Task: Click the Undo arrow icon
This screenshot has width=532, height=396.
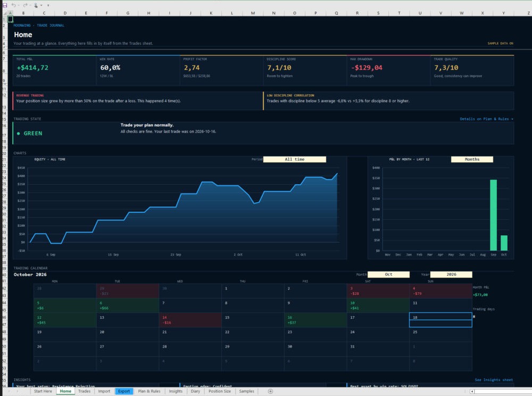Action: click(x=14, y=5)
